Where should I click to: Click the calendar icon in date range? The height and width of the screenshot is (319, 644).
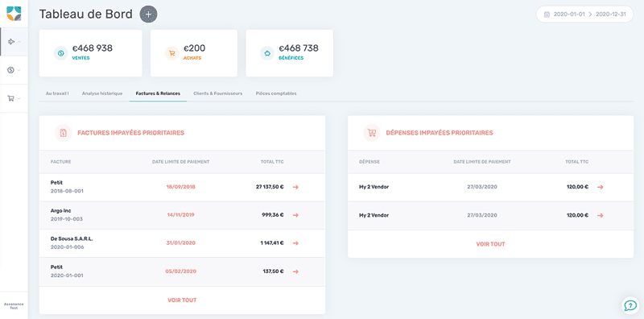[x=547, y=14]
